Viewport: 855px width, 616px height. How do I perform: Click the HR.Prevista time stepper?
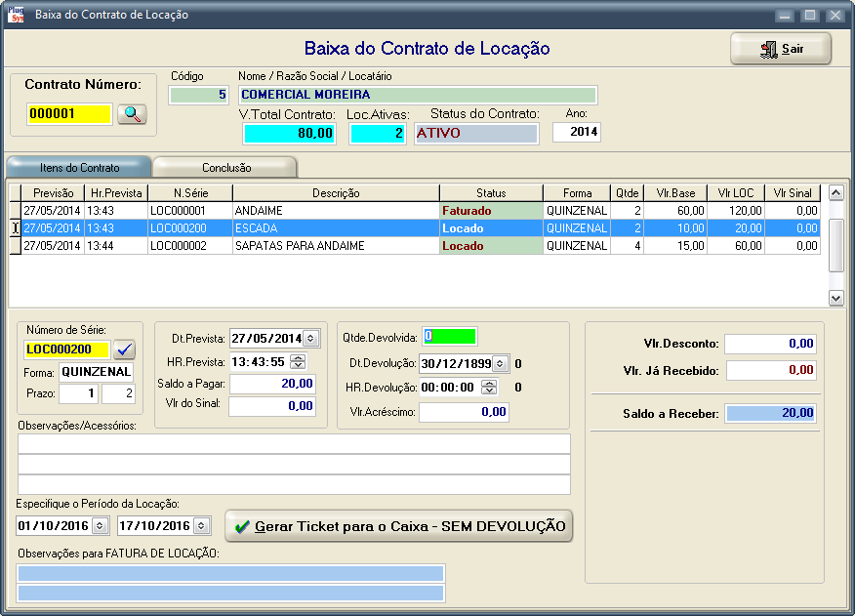(298, 362)
